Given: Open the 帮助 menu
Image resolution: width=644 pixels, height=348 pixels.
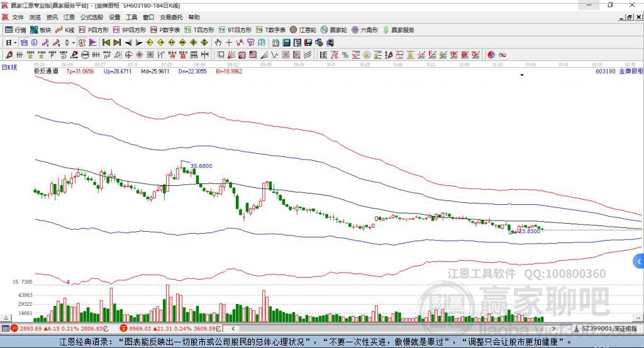Looking at the screenshot, I should 194,17.
